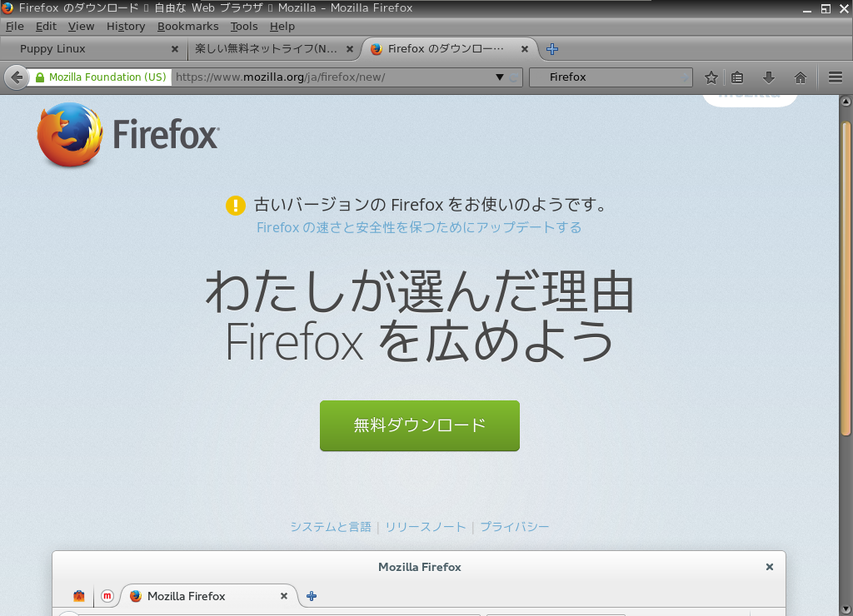This screenshot has height=616, width=853.
Task: Open the リリースノート link
Action: click(x=426, y=527)
